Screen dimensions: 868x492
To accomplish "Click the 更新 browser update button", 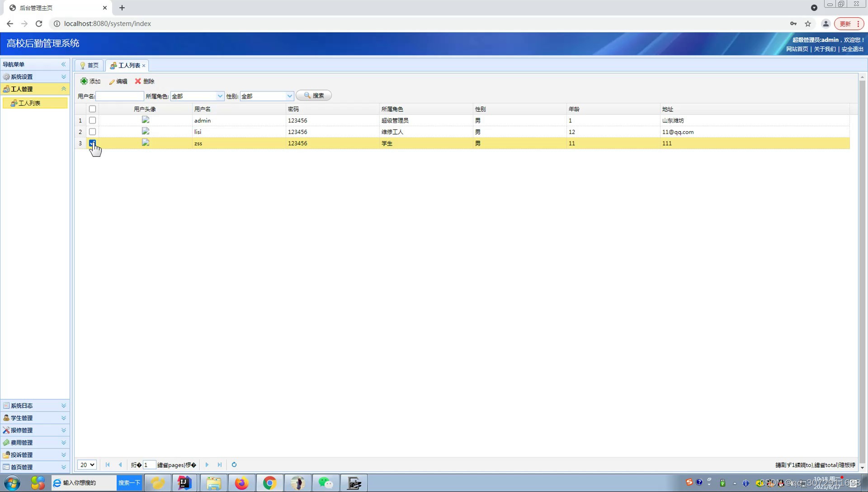I will [x=849, y=24].
